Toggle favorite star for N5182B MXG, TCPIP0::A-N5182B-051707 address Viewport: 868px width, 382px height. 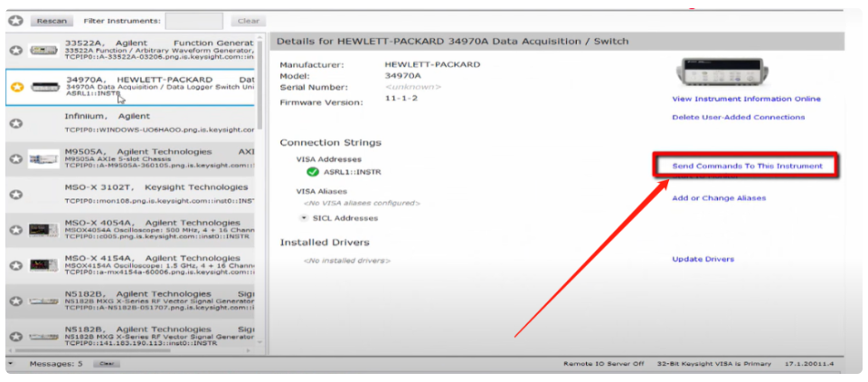pos(17,301)
